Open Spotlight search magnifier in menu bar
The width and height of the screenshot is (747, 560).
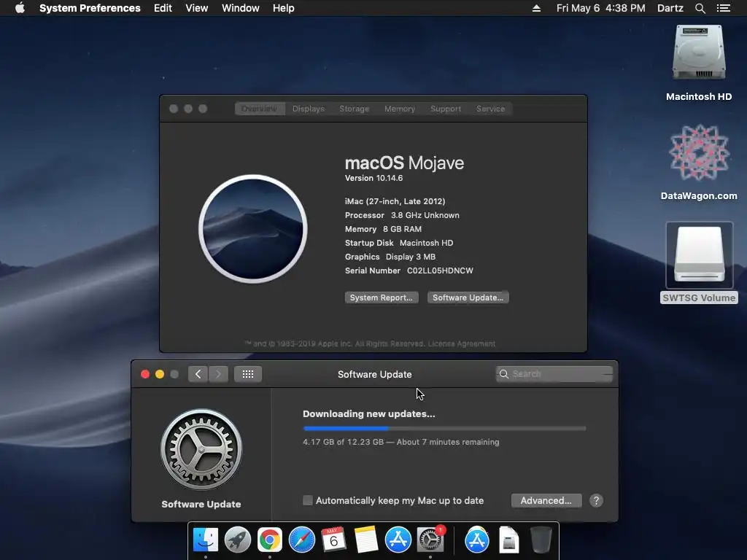[700, 8]
